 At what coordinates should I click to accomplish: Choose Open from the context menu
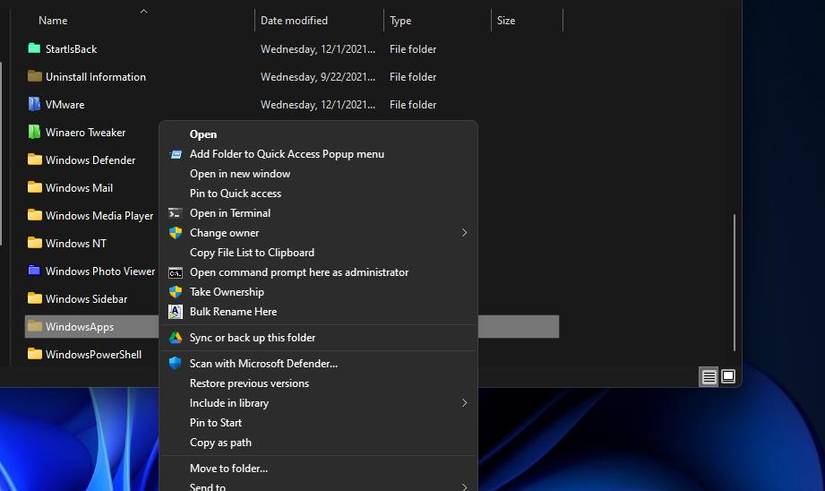pyautogui.click(x=203, y=134)
